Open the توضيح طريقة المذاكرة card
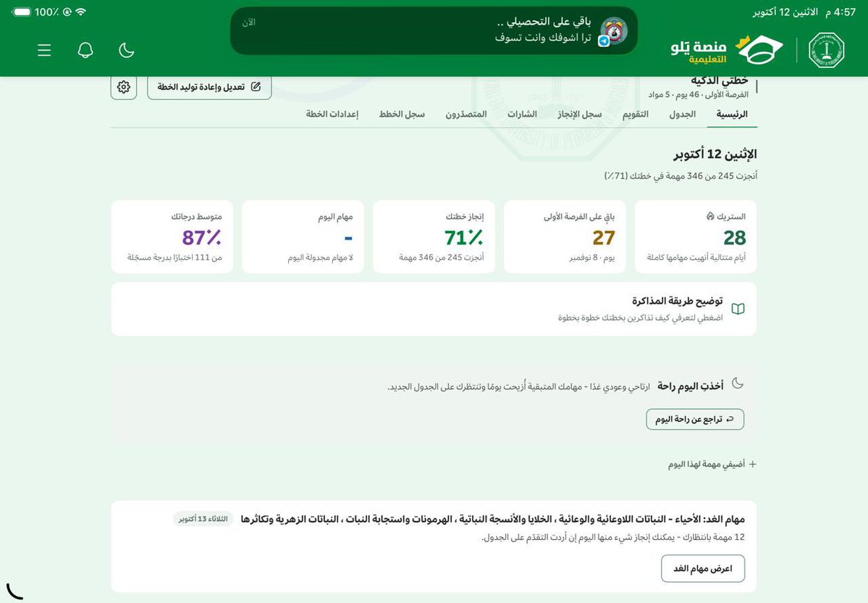 [434, 309]
